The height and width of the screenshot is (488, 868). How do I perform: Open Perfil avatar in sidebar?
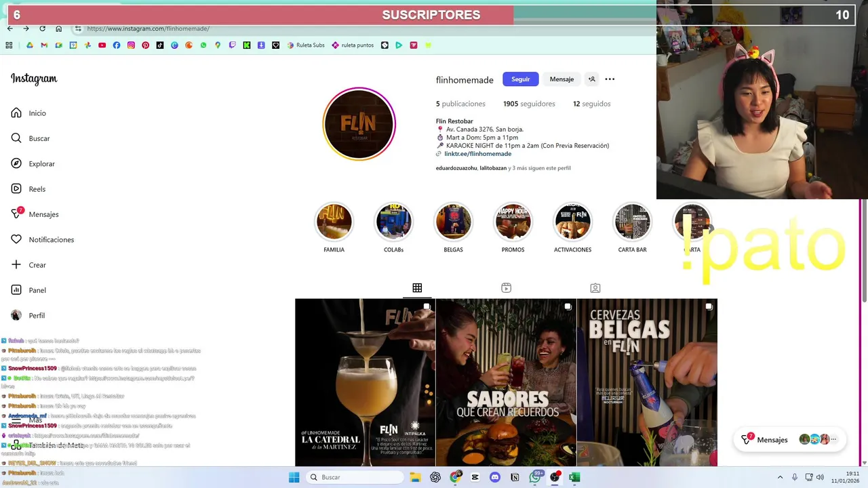click(28, 315)
